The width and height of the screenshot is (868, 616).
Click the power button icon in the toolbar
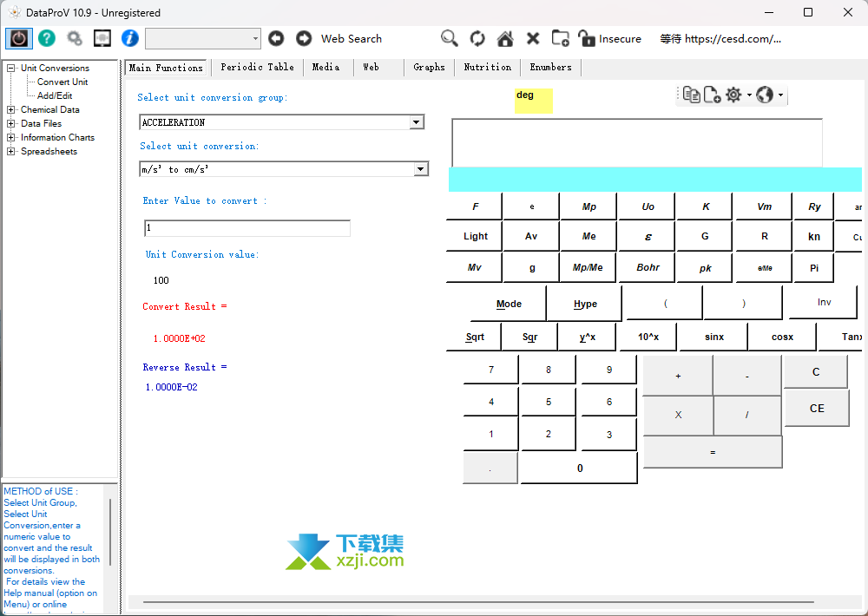[x=19, y=39]
